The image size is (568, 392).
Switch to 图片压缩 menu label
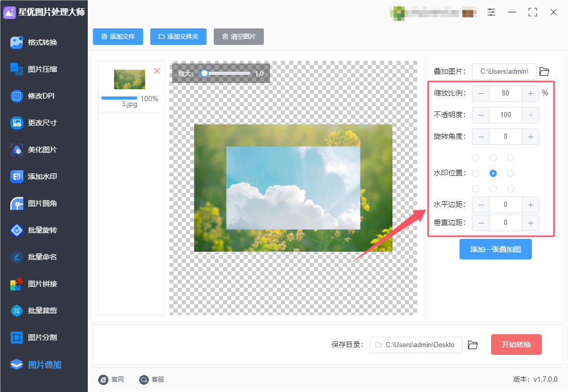[x=42, y=69]
